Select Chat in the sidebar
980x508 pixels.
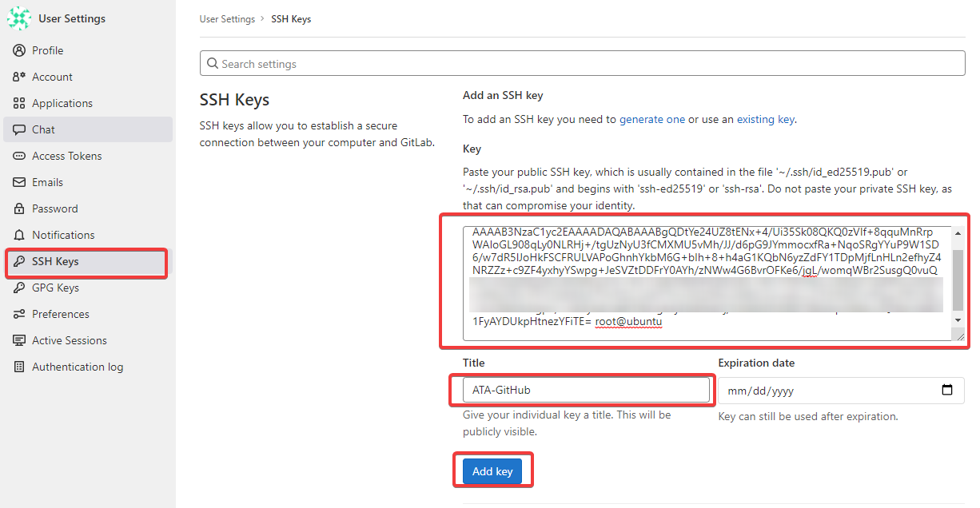tap(88, 129)
